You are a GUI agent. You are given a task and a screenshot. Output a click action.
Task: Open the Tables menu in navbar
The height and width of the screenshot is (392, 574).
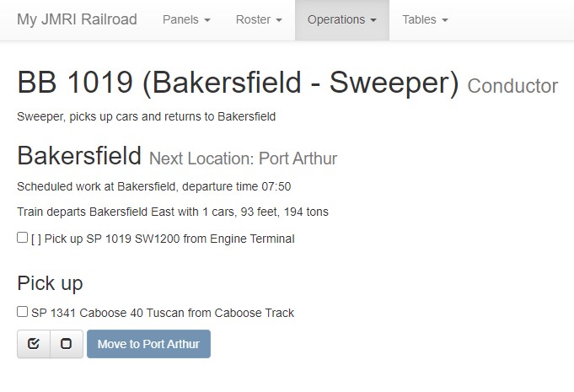(x=425, y=19)
